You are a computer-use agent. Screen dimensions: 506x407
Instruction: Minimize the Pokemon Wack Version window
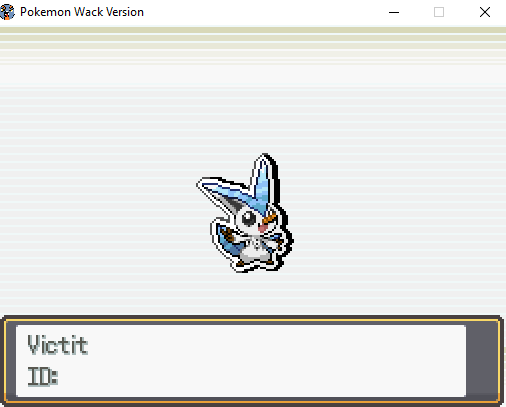pos(394,12)
